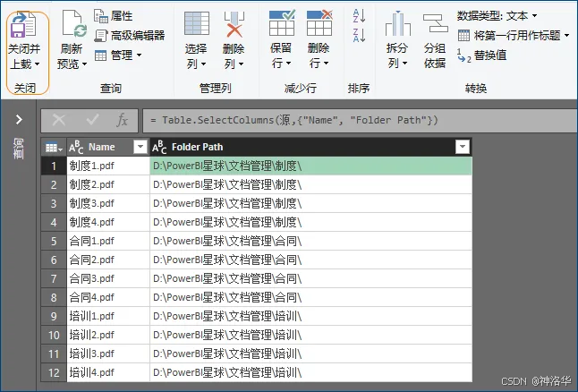The height and width of the screenshot is (392, 578).
Task: Select row number 1
Action: pyautogui.click(x=54, y=166)
